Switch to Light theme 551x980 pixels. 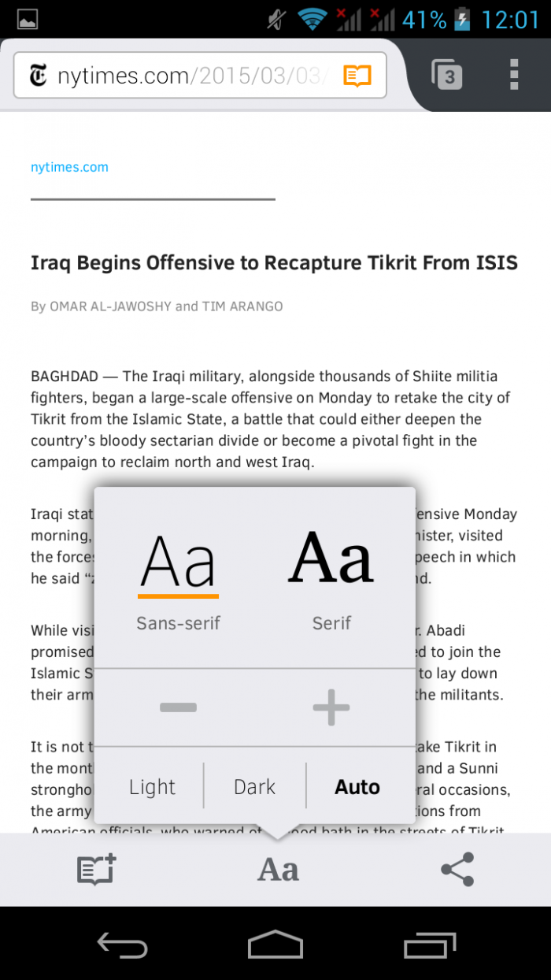click(152, 787)
